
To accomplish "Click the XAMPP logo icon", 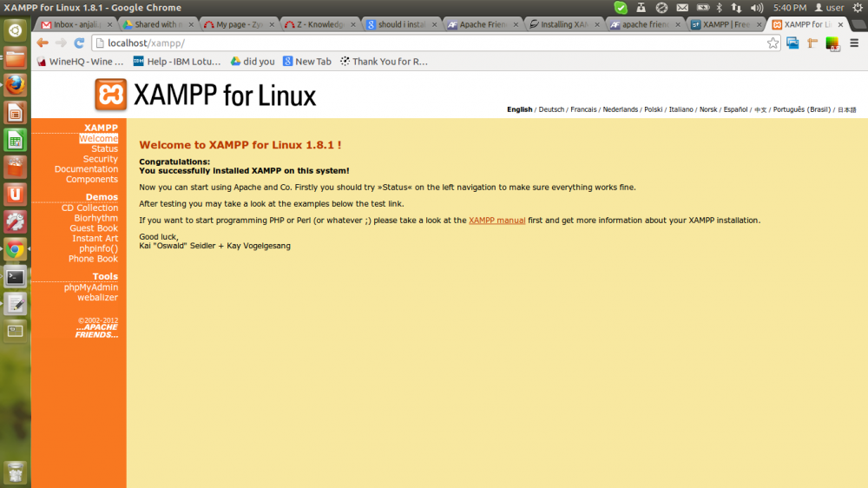I will (x=111, y=94).
